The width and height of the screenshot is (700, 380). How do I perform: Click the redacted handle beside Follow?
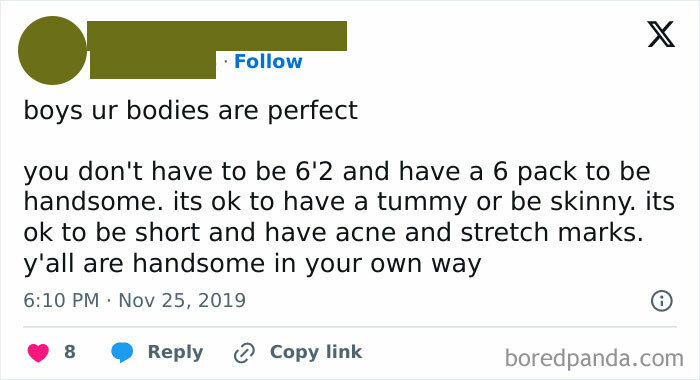(x=153, y=64)
